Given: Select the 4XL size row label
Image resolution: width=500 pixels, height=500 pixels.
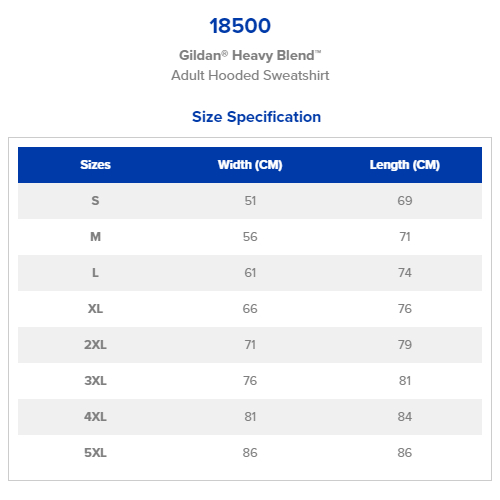Looking at the screenshot, I should (x=95, y=417).
